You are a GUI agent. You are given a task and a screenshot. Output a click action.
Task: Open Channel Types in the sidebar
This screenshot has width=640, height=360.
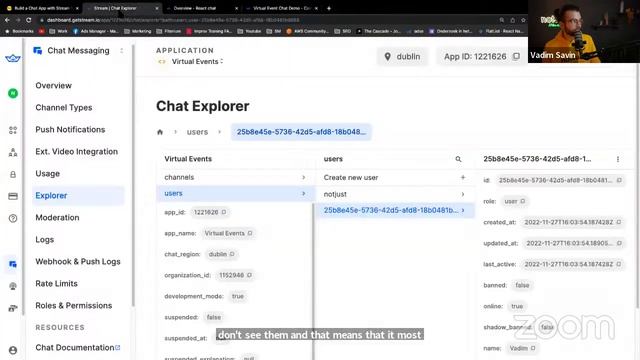pyautogui.click(x=64, y=107)
